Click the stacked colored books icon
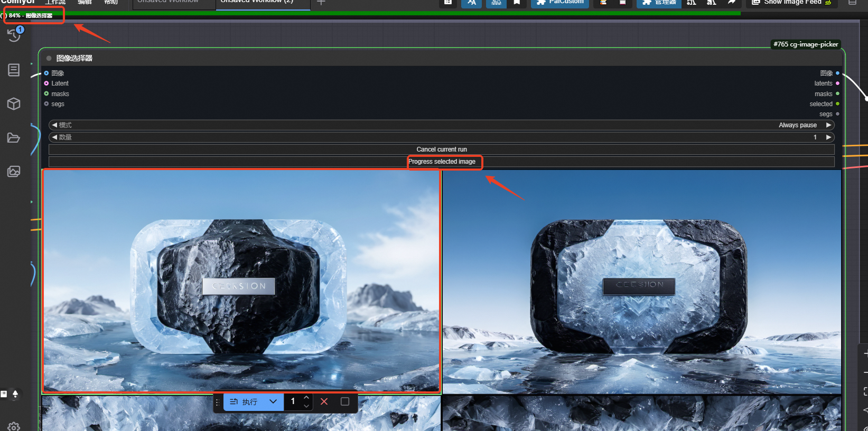The width and height of the screenshot is (868, 431). pyautogui.click(x=603, y=3)
